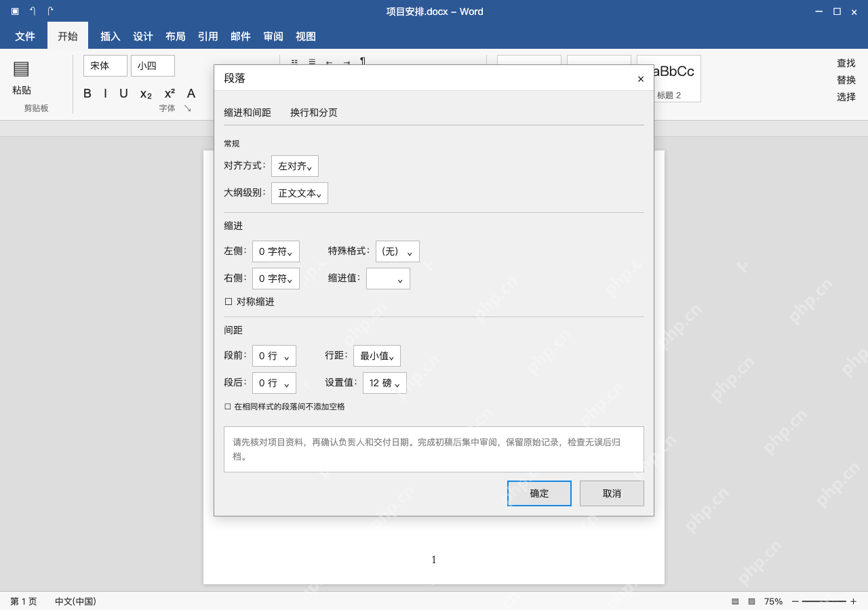This screenshot has width=868, height=610.
Task: Undo the last action in title bar
Action: (x=33, y=11)
